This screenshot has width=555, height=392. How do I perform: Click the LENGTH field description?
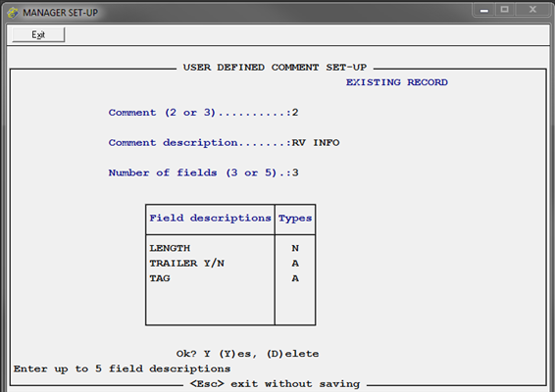tap(170, 248)
